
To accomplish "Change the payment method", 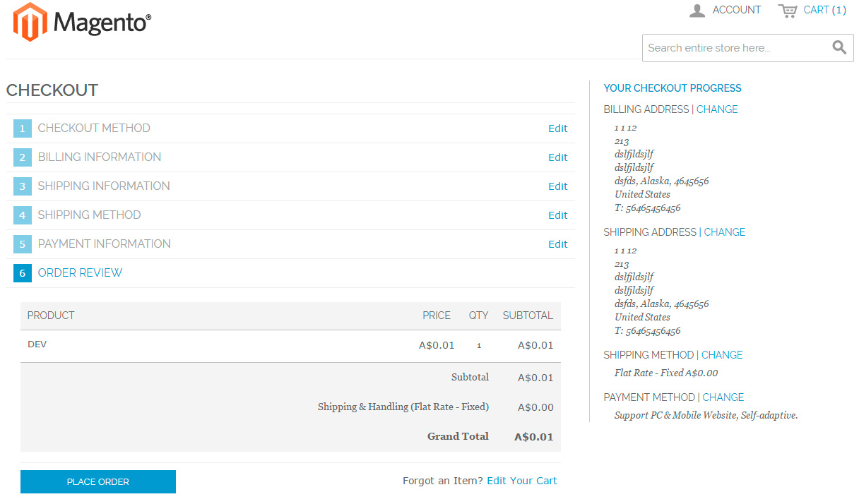I will [723, 397].
